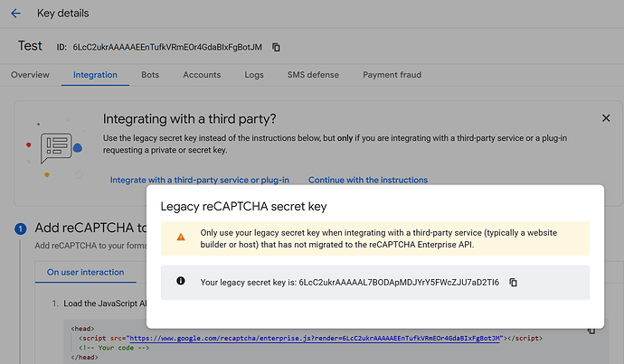View the Logs tab

click(x=254, y=75)
